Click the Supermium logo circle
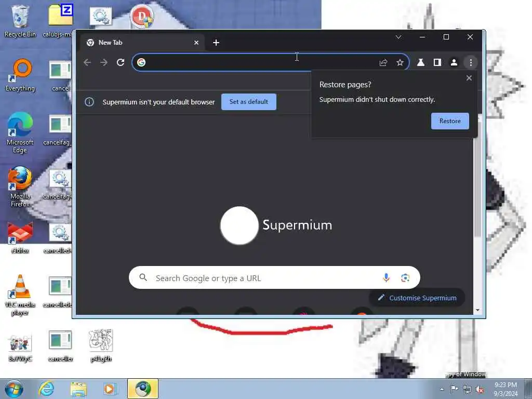This screenshot has height=399, width=532. click(239, 225)
